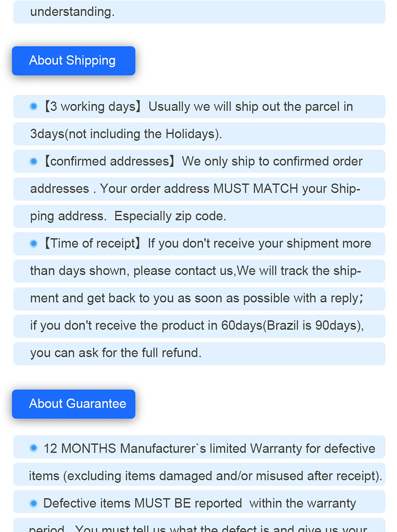Click the 'MUST MATCH your Ship-' text line
The image size is (397, 532).
click(195, 189)
